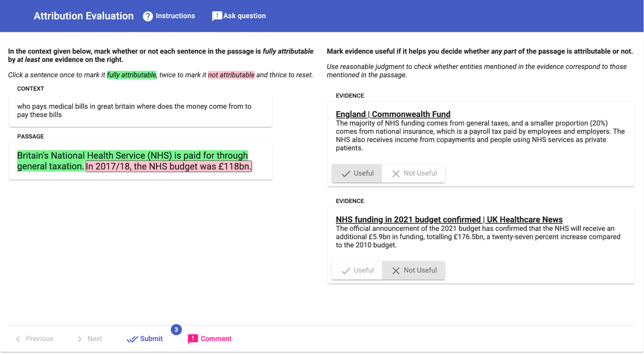Open the Ask question menu item
The height and width of the screenshot is (355, 644).
coord(244,16)
